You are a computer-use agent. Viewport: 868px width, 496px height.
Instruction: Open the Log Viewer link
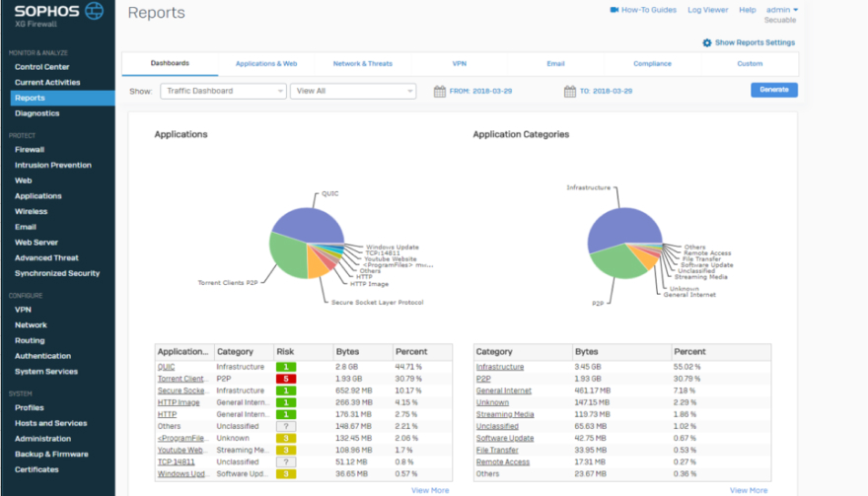click(707, 10)
